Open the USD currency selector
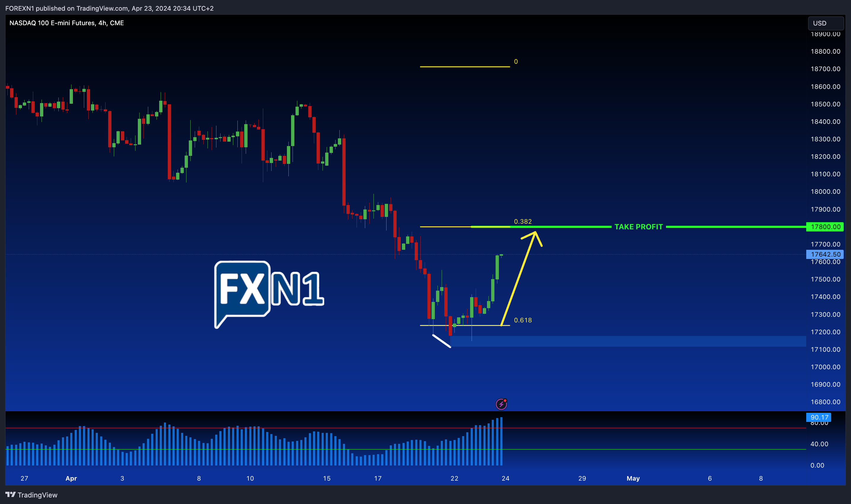Screen dimensions: 851x504 (x=826, y=23)
